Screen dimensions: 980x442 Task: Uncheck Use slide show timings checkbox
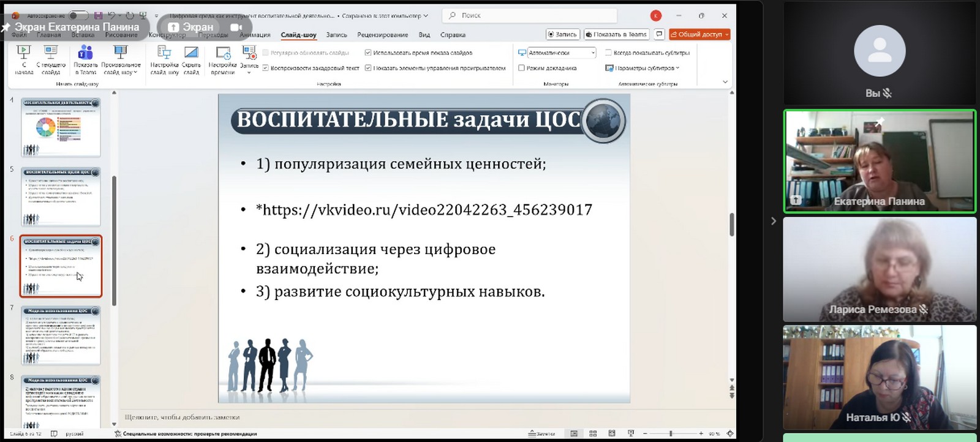click(x=368, y=53)
